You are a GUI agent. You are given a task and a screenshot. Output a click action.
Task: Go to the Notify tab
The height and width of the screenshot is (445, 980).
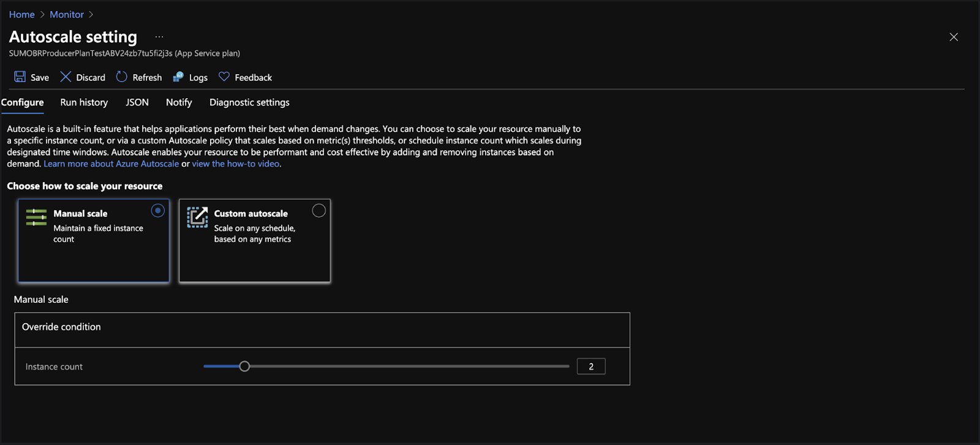[x=179, y=102]
